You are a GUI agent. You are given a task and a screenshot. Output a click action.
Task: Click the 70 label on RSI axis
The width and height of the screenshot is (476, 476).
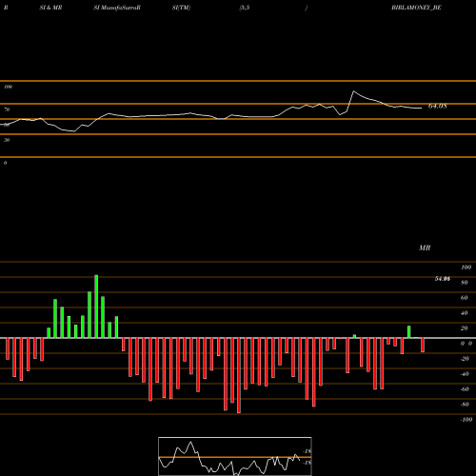[x=7, y=109]
